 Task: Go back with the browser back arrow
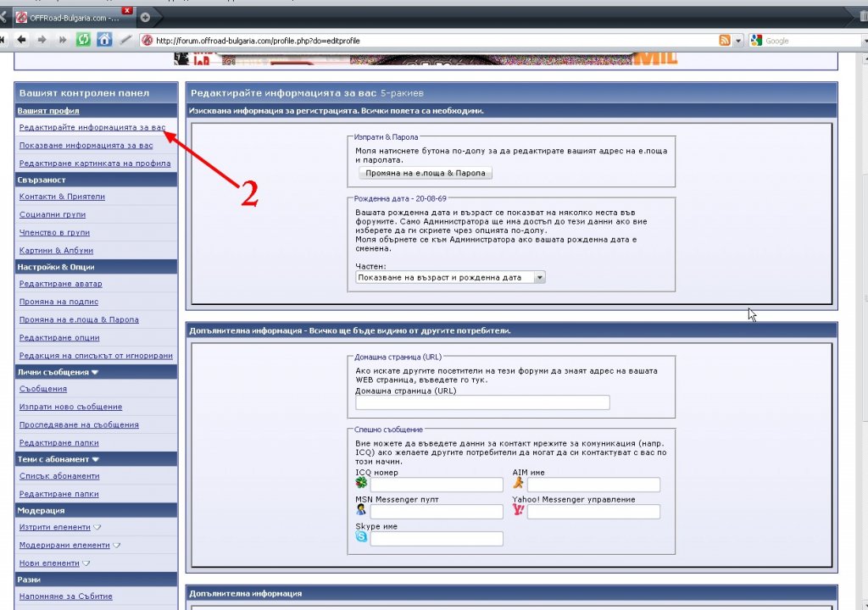click(21, 40)
